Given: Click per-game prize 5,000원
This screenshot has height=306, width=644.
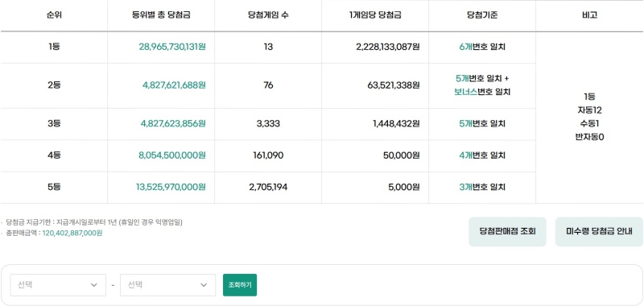Looking at the screenshot, I should 404,188.
